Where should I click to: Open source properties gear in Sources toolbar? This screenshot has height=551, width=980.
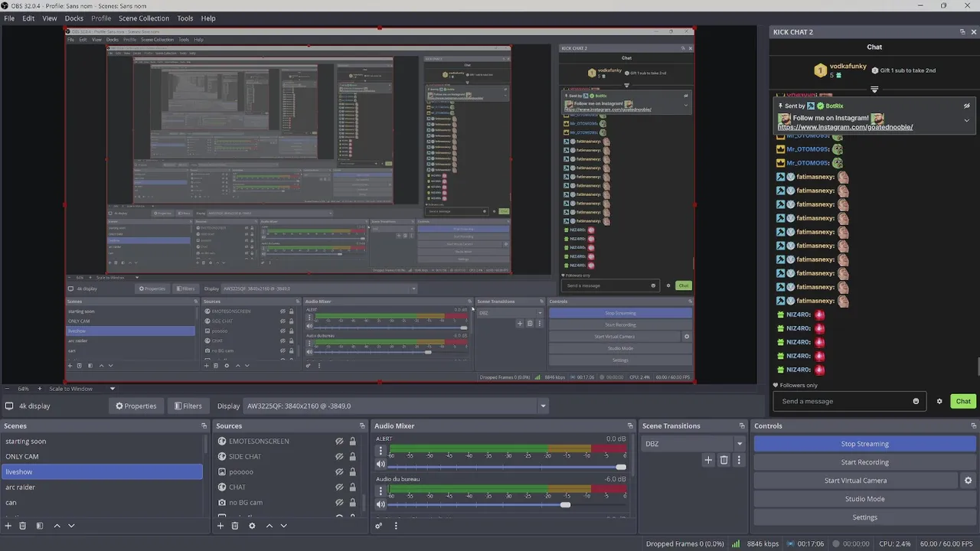point(252,526)
